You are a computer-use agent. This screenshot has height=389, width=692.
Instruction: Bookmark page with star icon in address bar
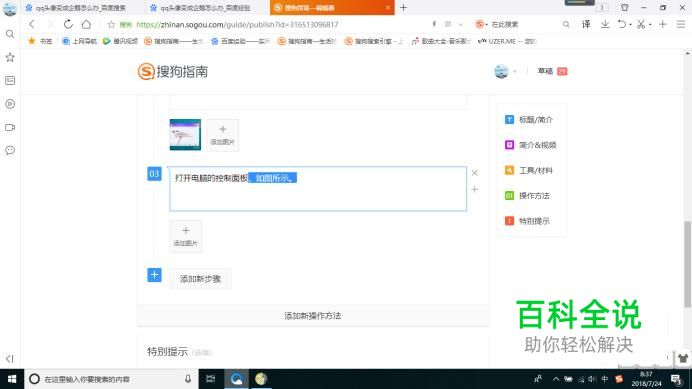(111, 25)
